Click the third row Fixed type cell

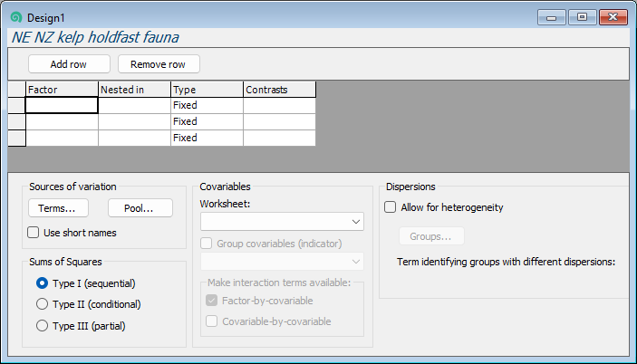point(208,138)
